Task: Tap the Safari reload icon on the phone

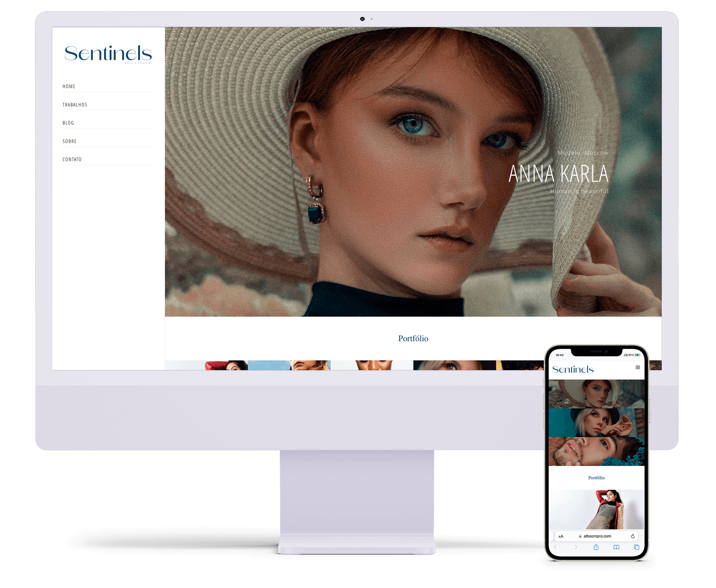Action: point(633,536)
